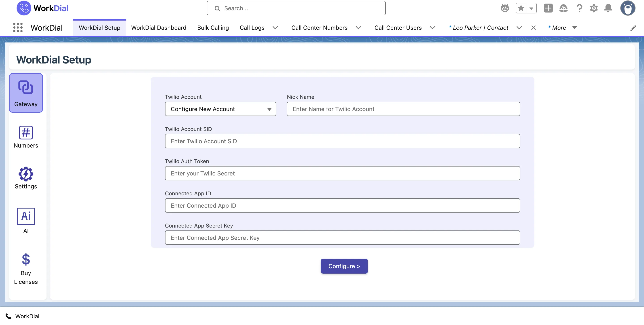The height and width of the screenshot is (325, 644).
Task: Open global create plus menu
Action: [x=548, y=8]
